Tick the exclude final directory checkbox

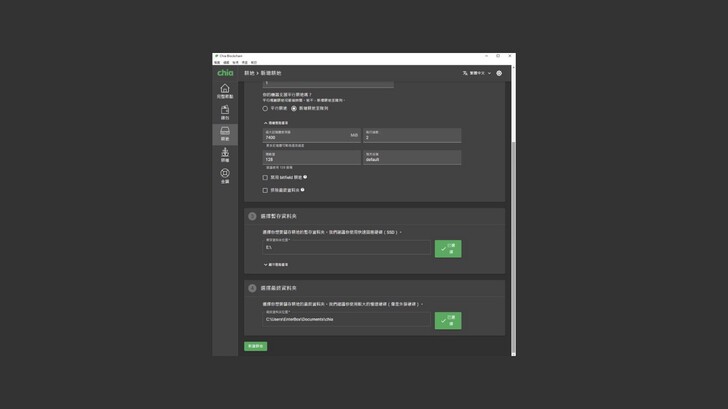pos(265,190)
